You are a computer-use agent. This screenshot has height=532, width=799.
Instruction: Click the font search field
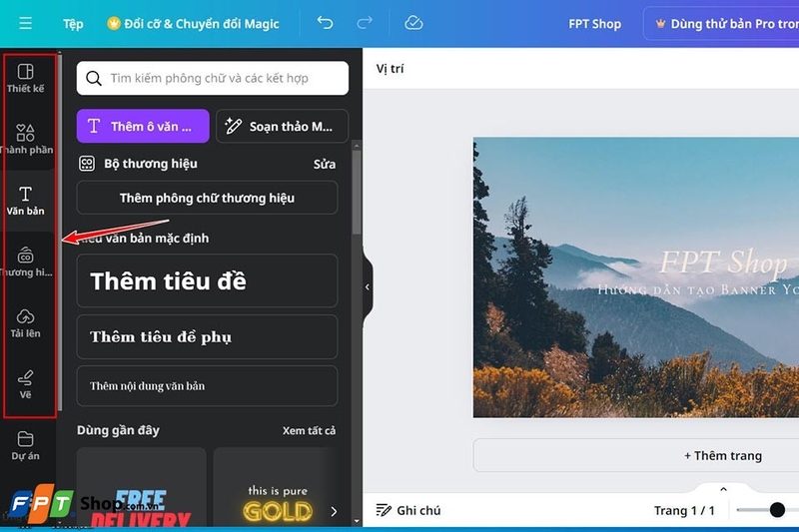(213, 78)
